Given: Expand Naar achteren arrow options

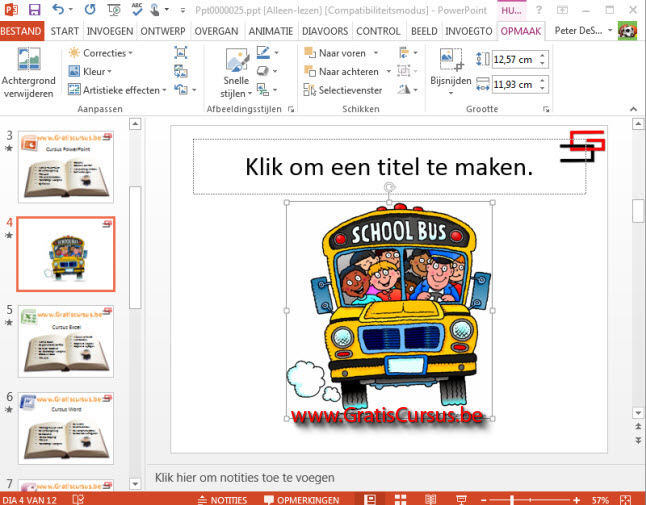Looking at the screenshot, I should pyautogui.click(x=389, y=72).
